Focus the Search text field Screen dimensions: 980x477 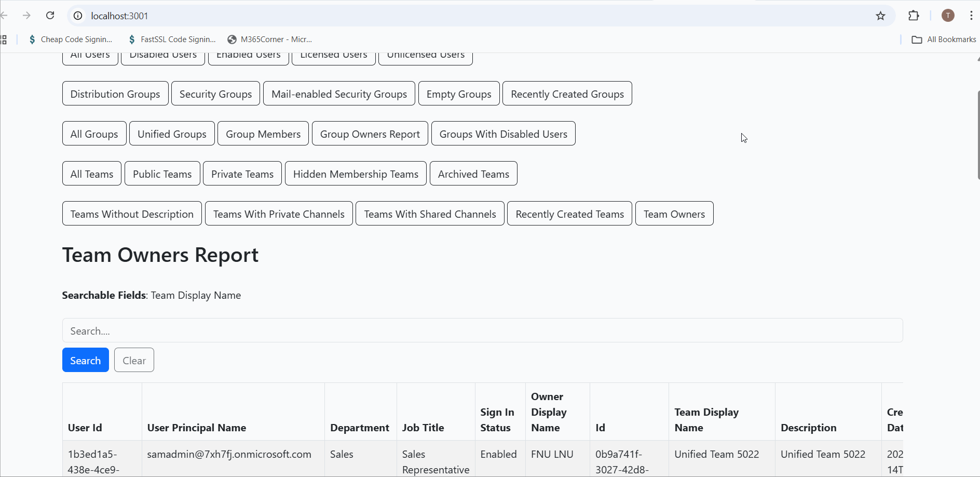point(482,330)
